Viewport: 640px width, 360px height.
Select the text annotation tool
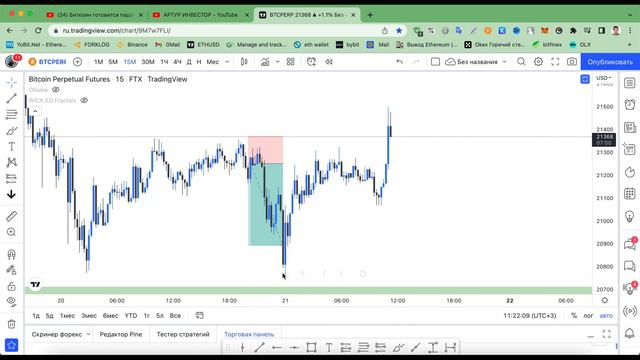coord(11,147)
